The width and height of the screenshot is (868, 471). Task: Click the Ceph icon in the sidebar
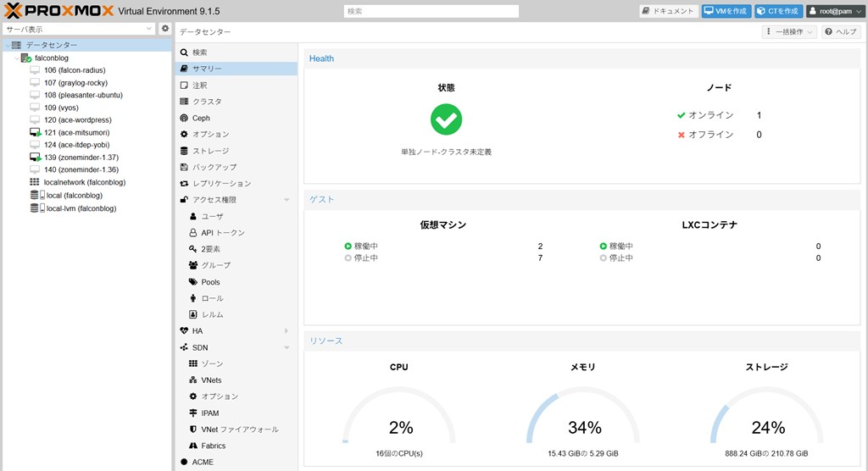tap(185, 119)
